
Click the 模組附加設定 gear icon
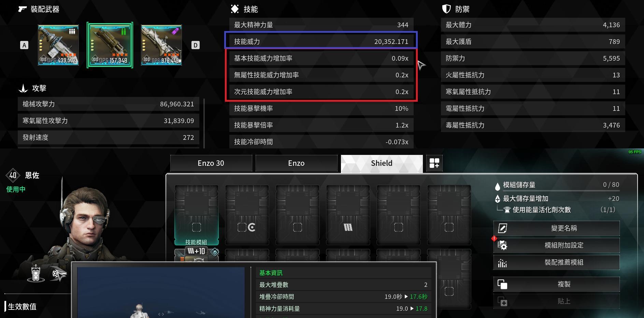502,245
